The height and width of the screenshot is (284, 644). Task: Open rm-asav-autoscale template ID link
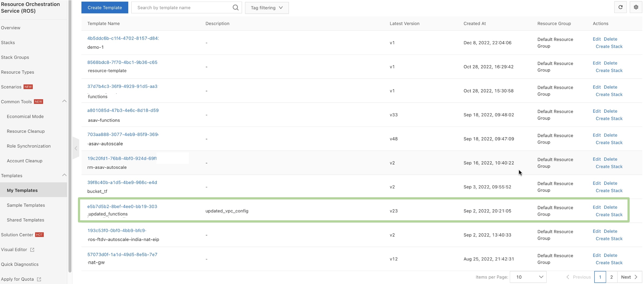click(122, 158)
